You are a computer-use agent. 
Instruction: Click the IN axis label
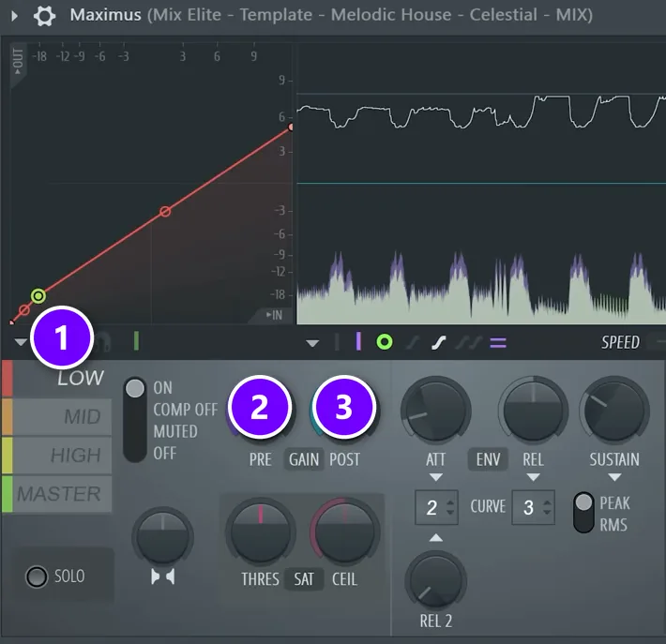(x=274, y=315)
